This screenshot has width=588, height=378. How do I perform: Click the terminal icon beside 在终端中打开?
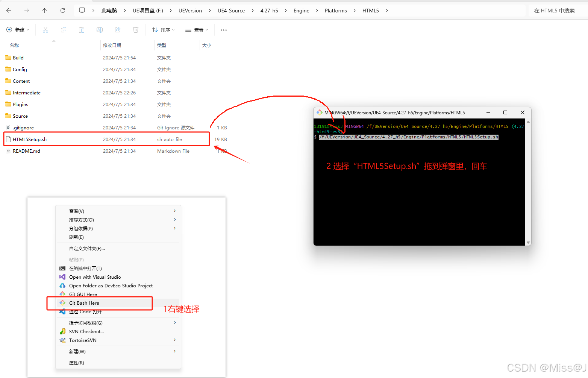click(62, 268)
